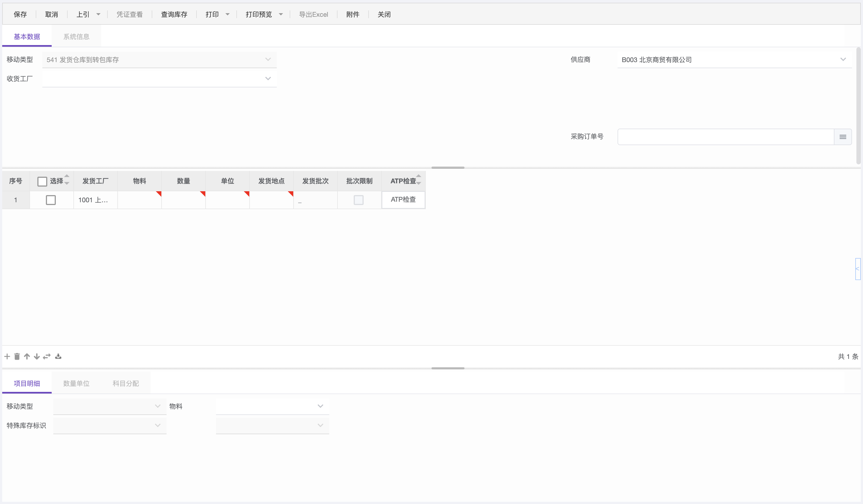The image size is (863, 504).
Task: Click the import/download tray icon
Action: tap(58, 356)
